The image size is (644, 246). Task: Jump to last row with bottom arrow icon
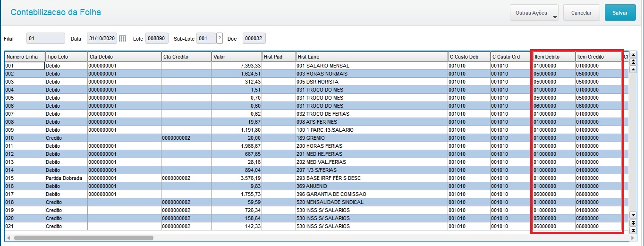pyautogui.click(x=633, y=230)
